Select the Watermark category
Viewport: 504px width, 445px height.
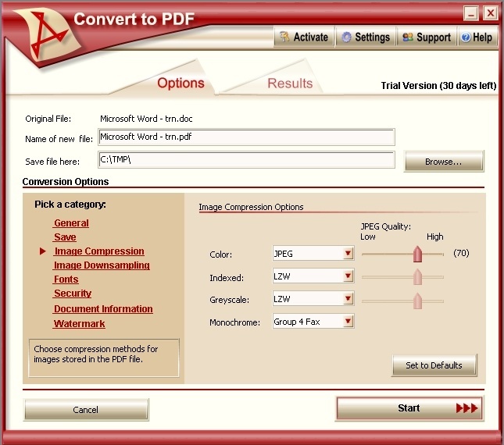(x=79, y=324)
